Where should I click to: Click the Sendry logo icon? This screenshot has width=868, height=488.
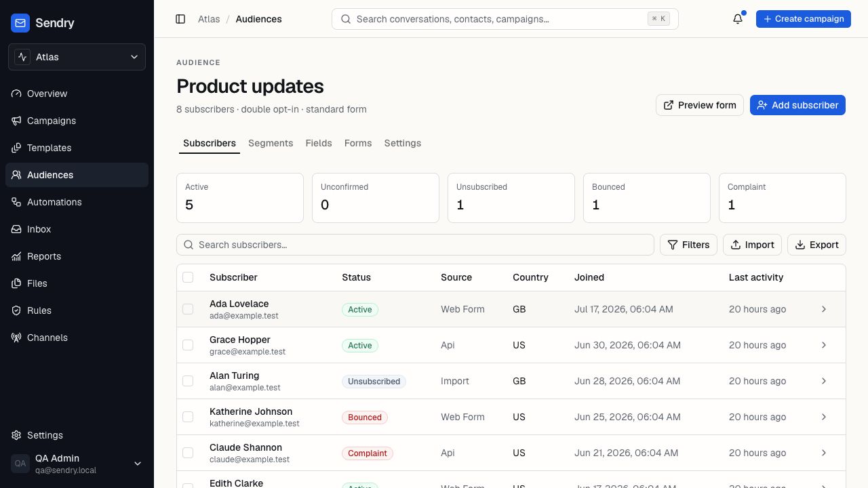point(20,23)
